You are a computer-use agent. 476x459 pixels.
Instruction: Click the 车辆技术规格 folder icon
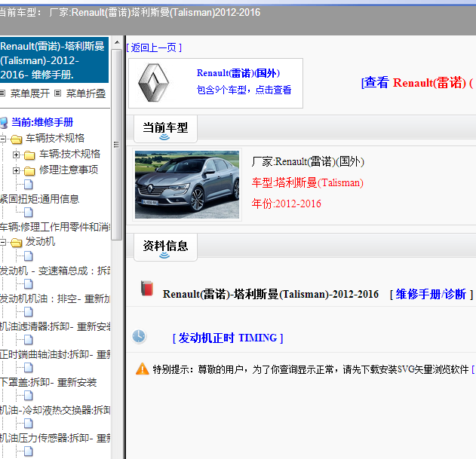(17, 139)
